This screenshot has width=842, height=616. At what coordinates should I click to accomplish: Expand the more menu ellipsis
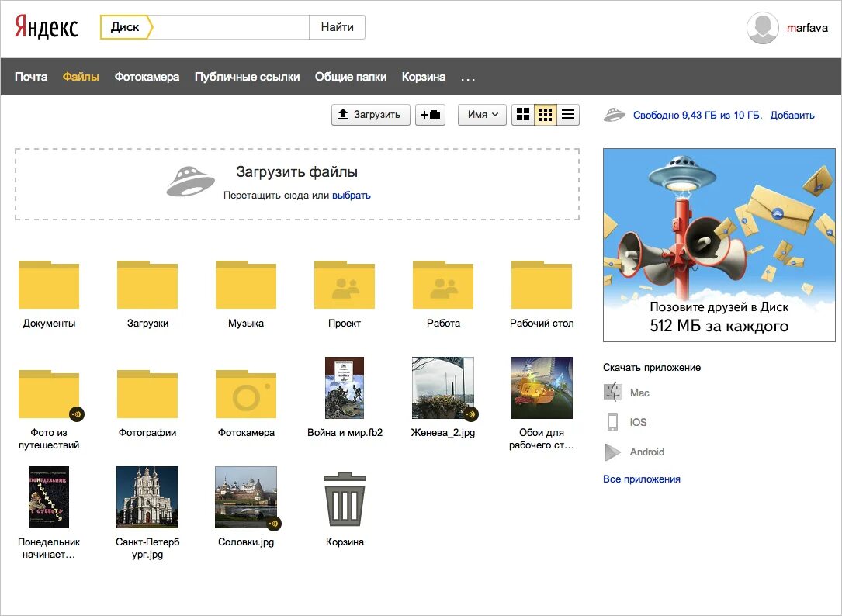point(468,79)
